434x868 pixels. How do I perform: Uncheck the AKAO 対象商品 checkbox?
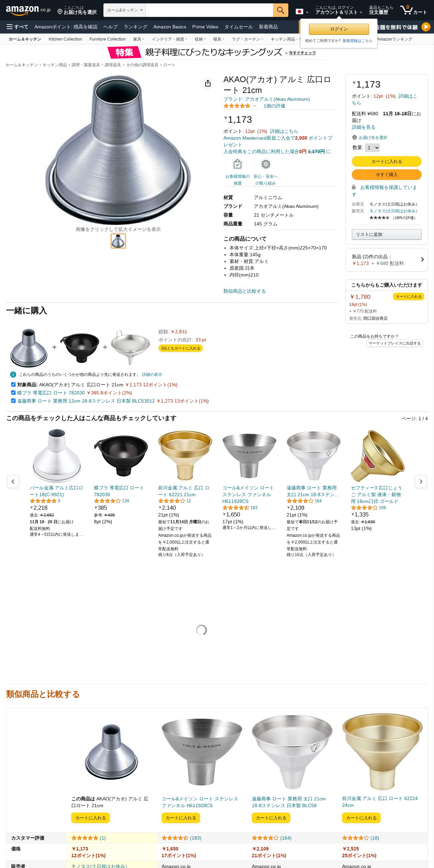tap(13, 384)
